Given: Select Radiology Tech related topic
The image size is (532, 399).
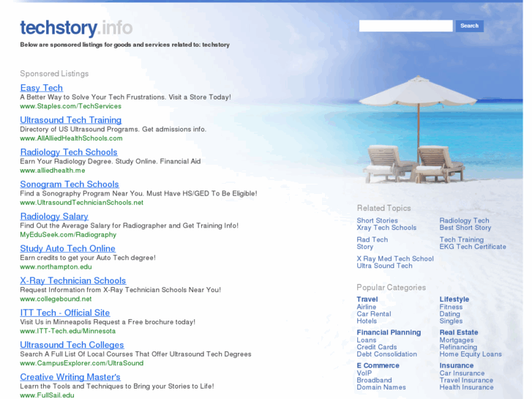Looking at the screenshot, I should click(465, 220).
